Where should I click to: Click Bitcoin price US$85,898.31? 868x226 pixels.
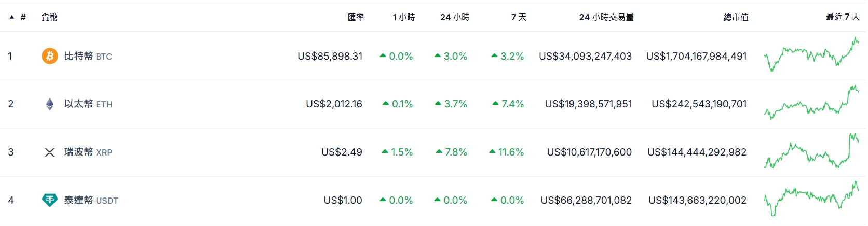330,56
